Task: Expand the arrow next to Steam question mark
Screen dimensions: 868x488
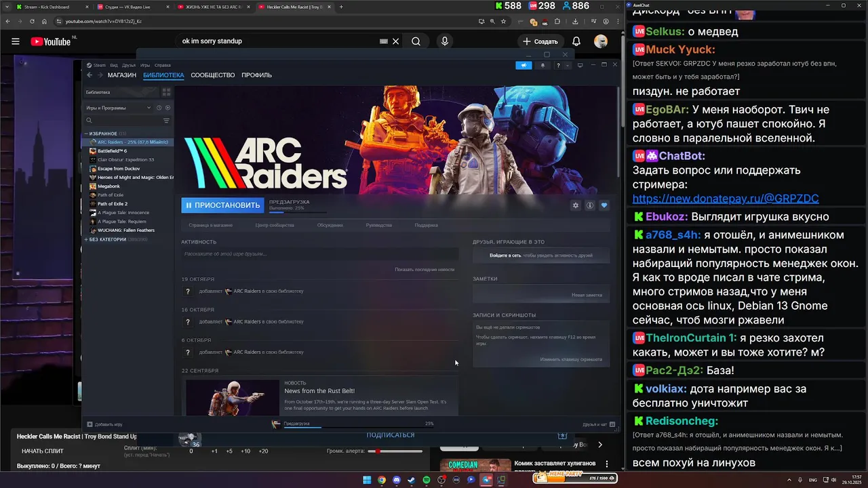Action: coord(568,65)
